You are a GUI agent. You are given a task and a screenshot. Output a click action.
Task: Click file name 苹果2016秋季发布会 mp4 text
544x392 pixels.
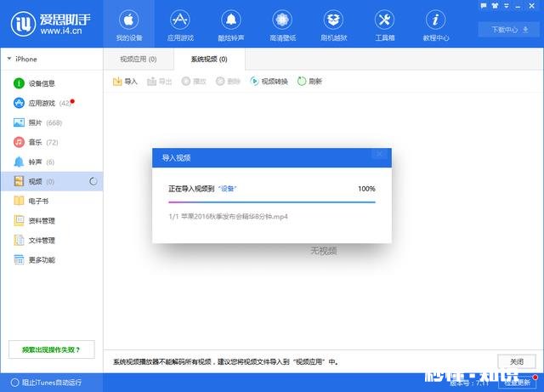[235, 216]
